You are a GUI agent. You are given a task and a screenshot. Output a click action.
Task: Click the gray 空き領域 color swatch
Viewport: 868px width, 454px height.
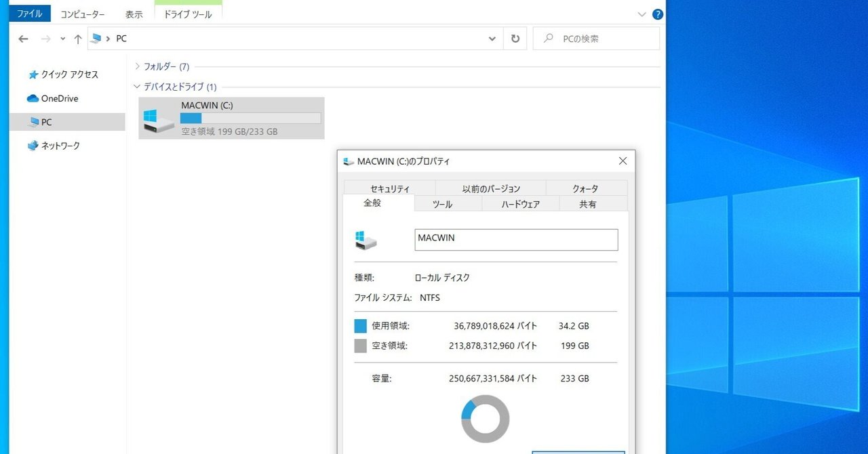[360, 346]
